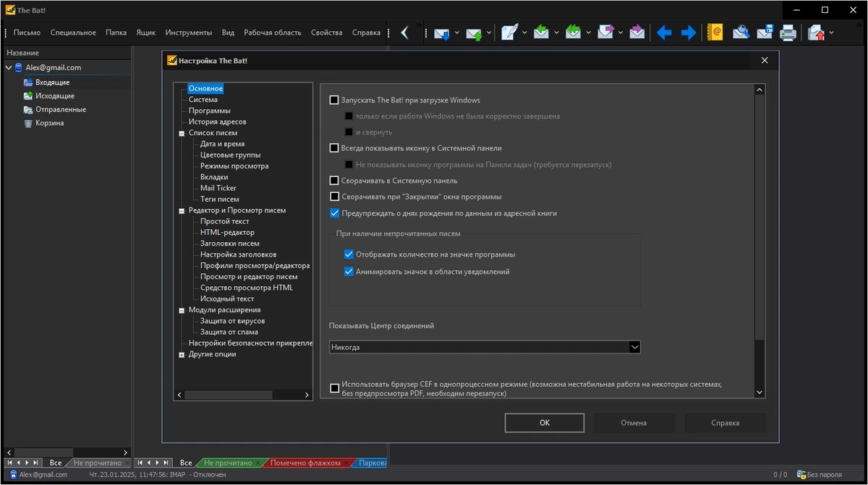Click the save message floppy icon

coord(765,33)
